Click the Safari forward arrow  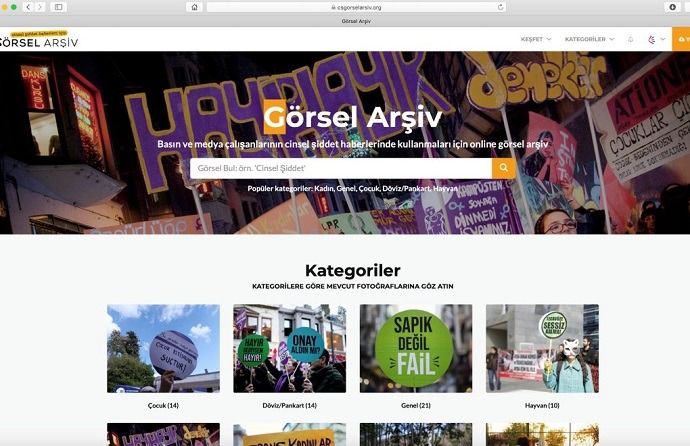(40, 7)
